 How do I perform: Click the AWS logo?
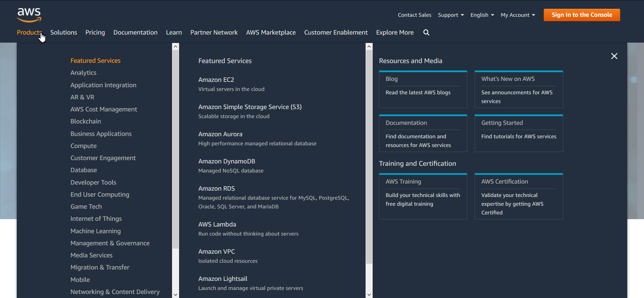[29, 15]
